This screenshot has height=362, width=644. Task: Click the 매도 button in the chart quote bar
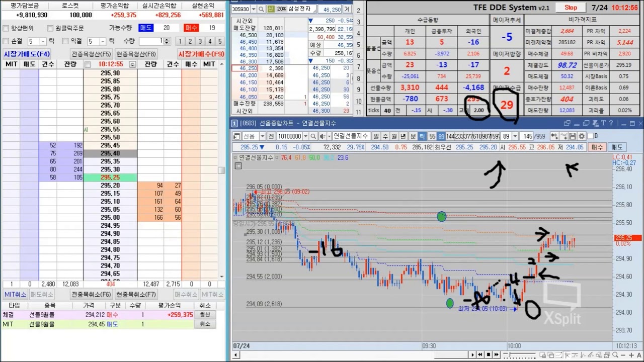(x=616, y=147)
